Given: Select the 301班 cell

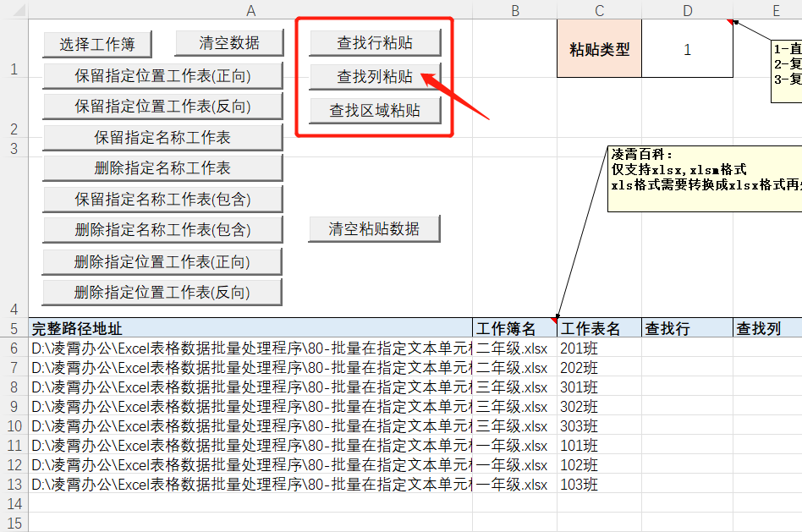Looking at the screenshot, I should pyautogui.click(x=599, y=387).
